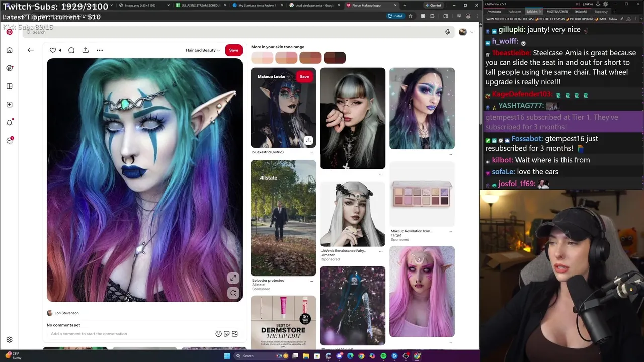
Task: Edit stream title with the pencil icon
Action: (x=622, y=19)
